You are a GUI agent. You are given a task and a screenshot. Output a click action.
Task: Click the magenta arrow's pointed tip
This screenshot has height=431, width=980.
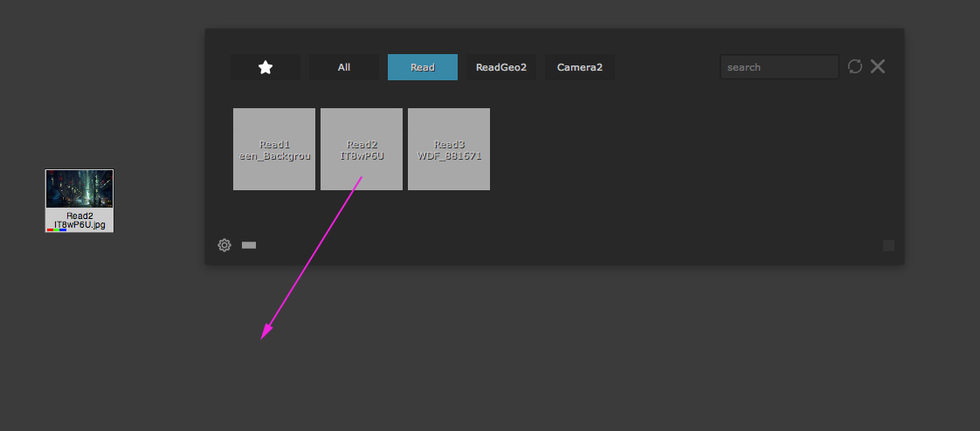click(x=263, y=338)
